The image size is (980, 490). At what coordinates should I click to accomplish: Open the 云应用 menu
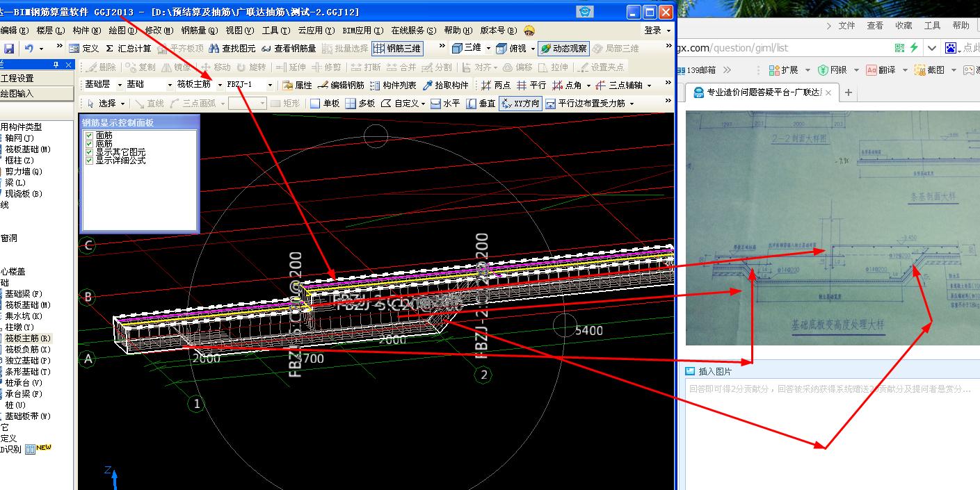coord(316,31)
